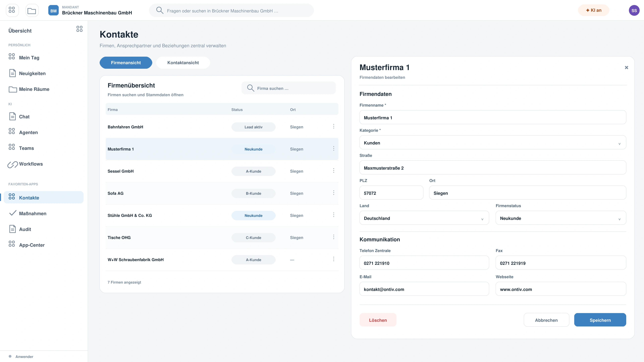644x362 pixels.
Task: Switch to Firmenansicht tab
Action: [126, 63]
